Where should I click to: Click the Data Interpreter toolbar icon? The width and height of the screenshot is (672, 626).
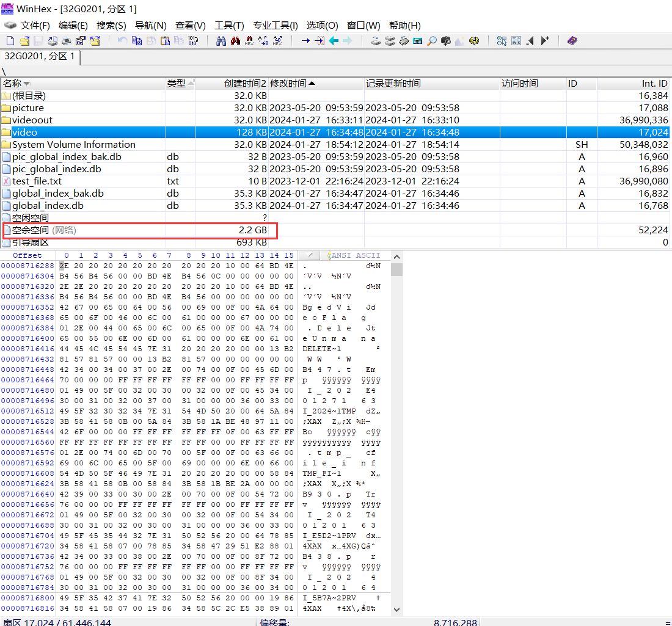[x=516, y=41]
